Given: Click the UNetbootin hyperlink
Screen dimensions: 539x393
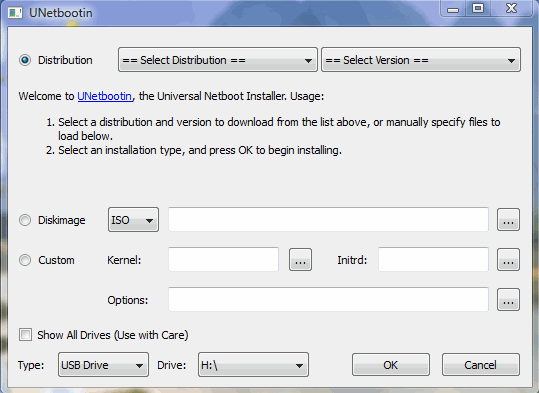Looking at the screenshot, I should 104,96.
